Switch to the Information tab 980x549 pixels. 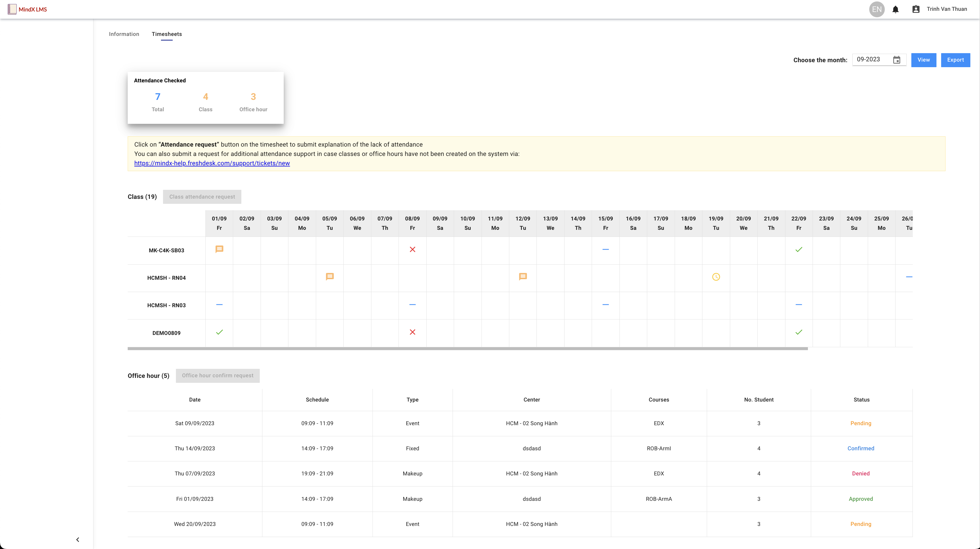(x=124, y=34)
